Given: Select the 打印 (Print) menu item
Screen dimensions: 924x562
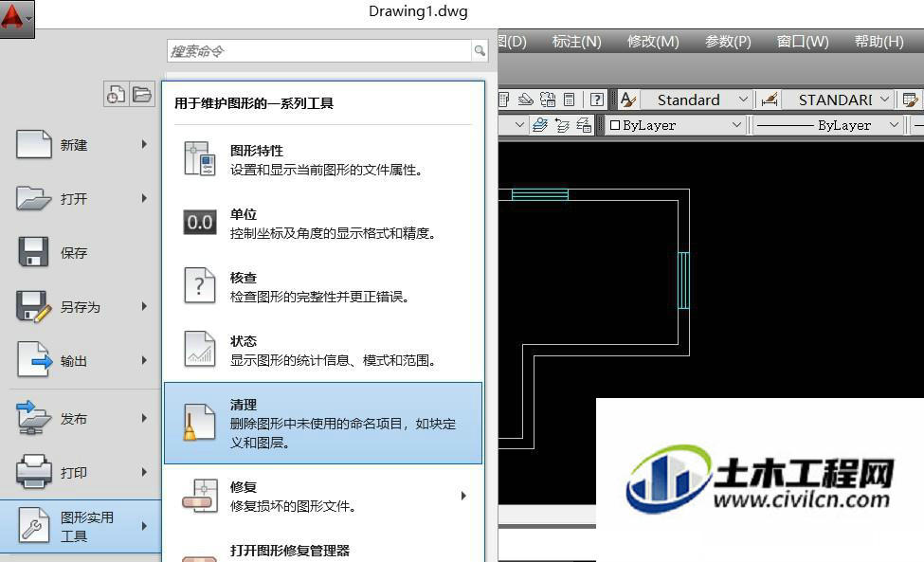Looking at the screenshot, I should [x=81, y=473].
